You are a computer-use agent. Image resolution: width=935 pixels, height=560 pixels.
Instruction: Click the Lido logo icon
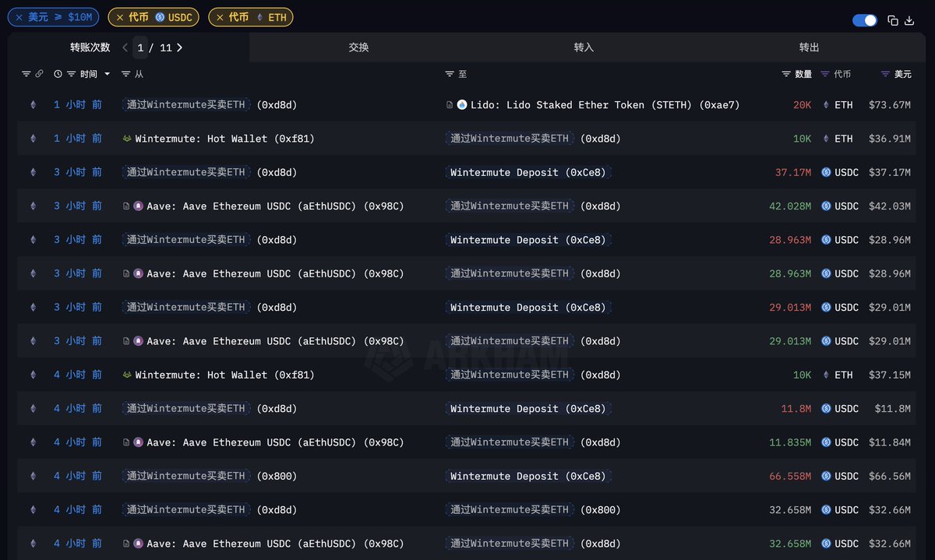pyautogui.click(x=462, y=105)
